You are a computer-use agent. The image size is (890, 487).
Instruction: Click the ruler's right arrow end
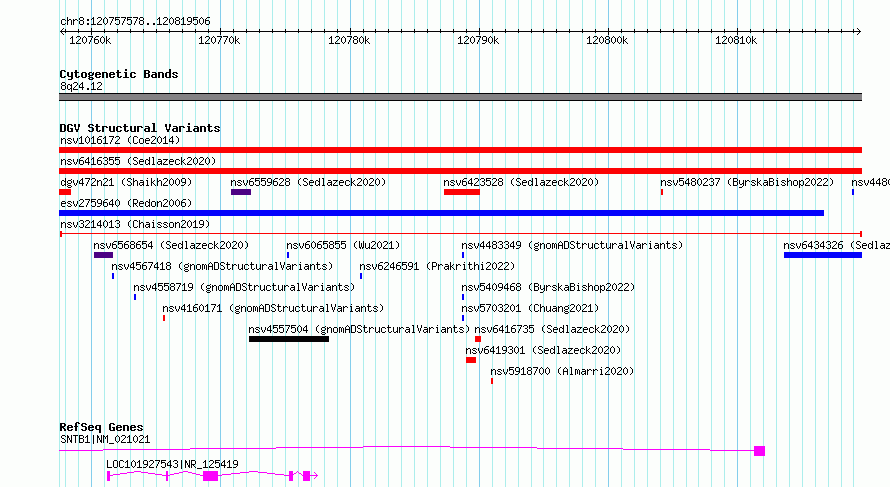click(x=858, y=32)
